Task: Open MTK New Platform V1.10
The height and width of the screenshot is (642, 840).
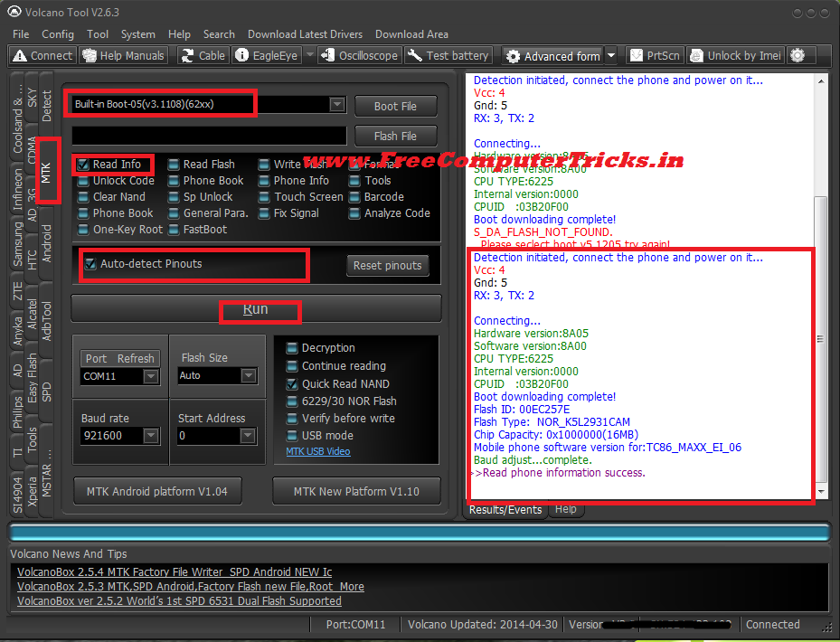Action: point(356,491)
